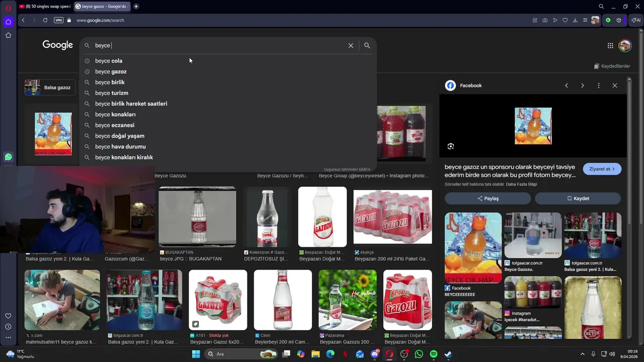
Task: Pick suggestion beyce eczanesi
Action: (x=228, y=125)
